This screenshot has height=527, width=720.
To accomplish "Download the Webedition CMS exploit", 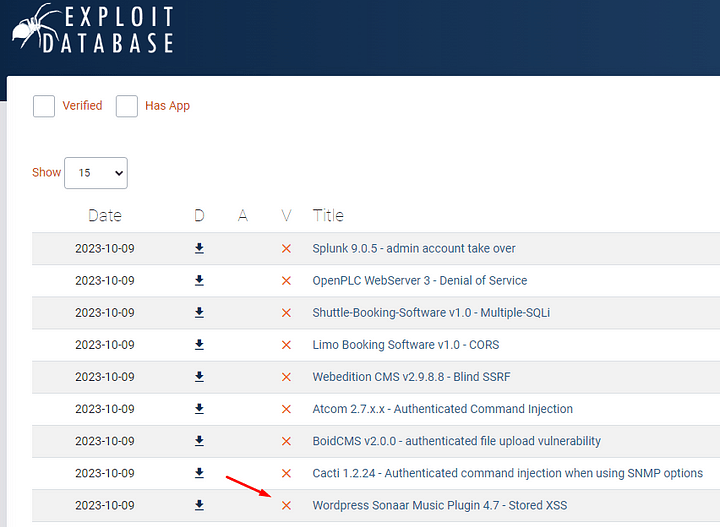I will (x=199, y=377).
